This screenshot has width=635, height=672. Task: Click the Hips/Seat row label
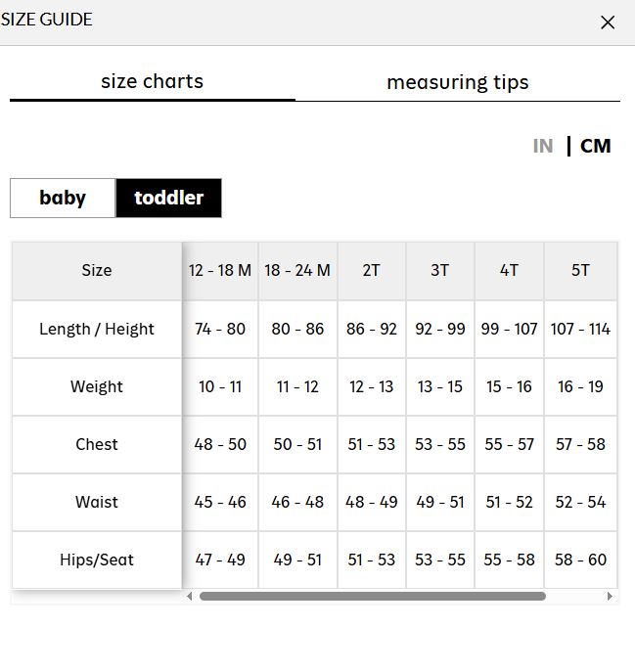(97, 560)
